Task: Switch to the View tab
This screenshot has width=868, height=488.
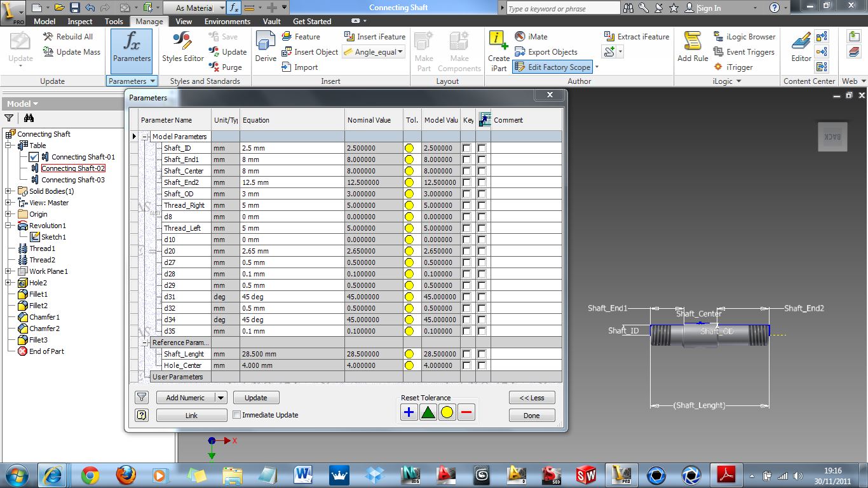Action: pyautogui.click(x=184, y=21)
